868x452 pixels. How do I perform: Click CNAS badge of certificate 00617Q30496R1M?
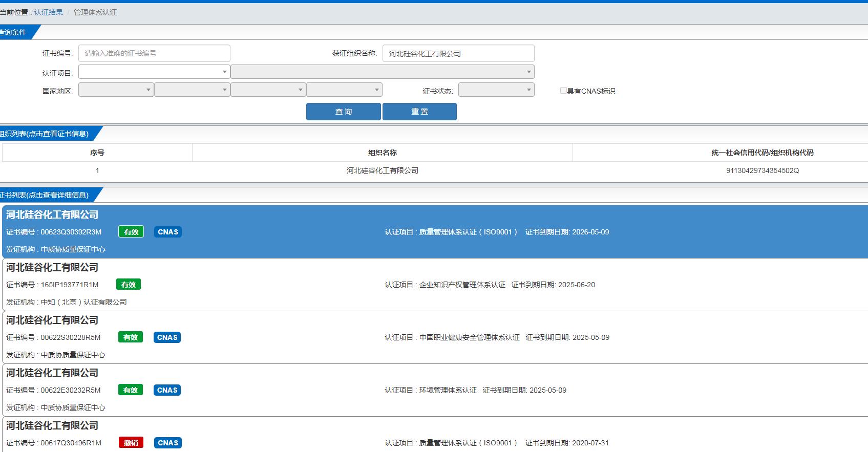coord(168,443)
